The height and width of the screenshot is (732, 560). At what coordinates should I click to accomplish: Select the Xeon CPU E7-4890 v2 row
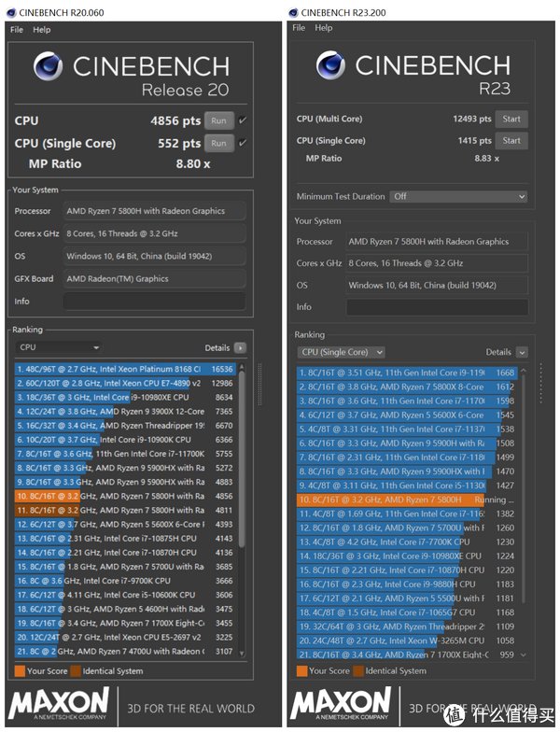[125, 383]
